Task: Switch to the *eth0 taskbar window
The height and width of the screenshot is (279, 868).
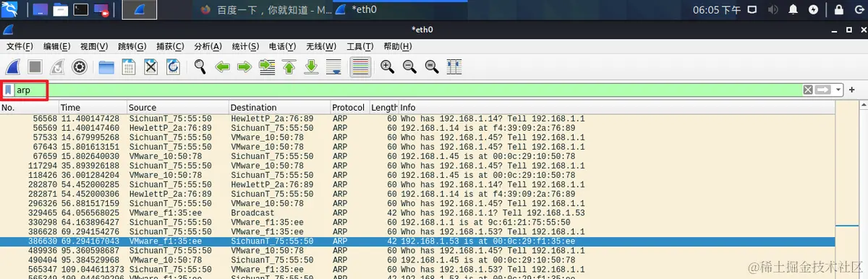Action: (401, 10)
